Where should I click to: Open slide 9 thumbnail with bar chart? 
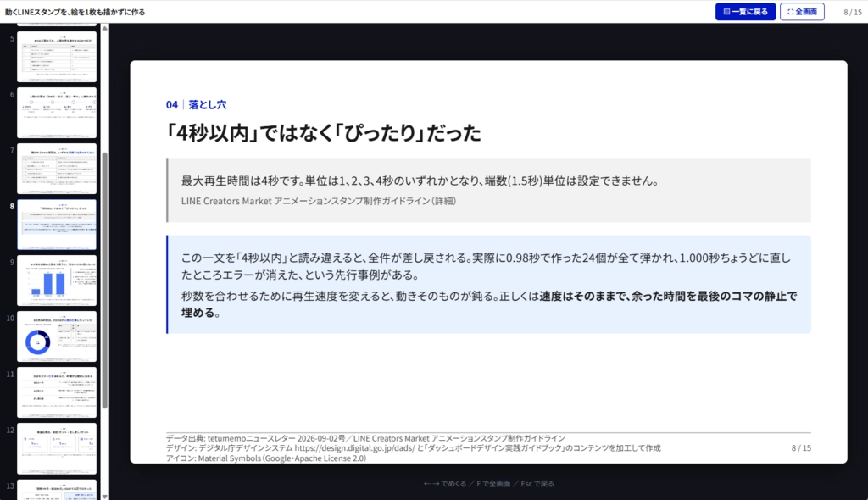point(57,281)
